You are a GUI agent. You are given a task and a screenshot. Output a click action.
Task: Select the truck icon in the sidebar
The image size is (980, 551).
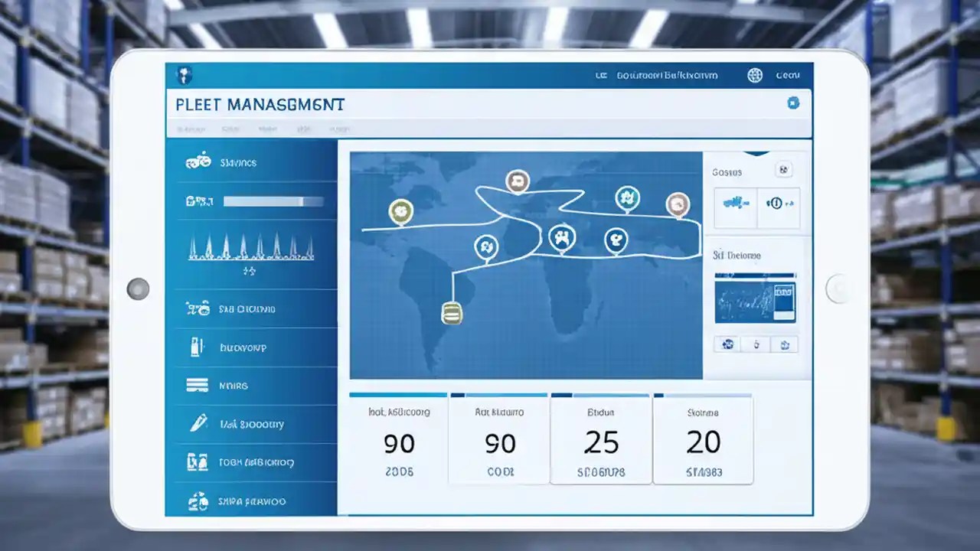(198, 161)
